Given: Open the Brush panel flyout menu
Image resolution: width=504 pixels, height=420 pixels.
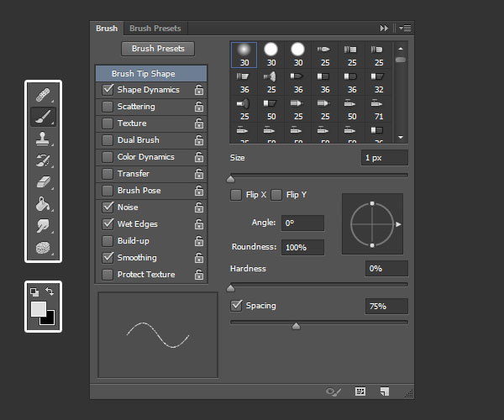Looking at the screenshot, I should (x=405, y=28).
